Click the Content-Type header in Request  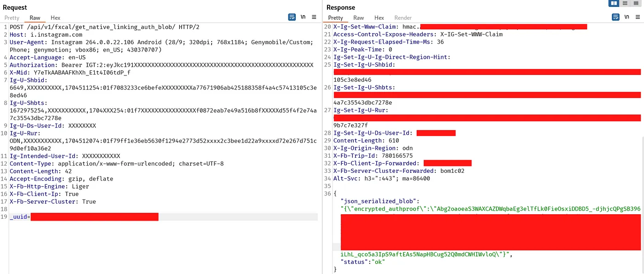116,164
